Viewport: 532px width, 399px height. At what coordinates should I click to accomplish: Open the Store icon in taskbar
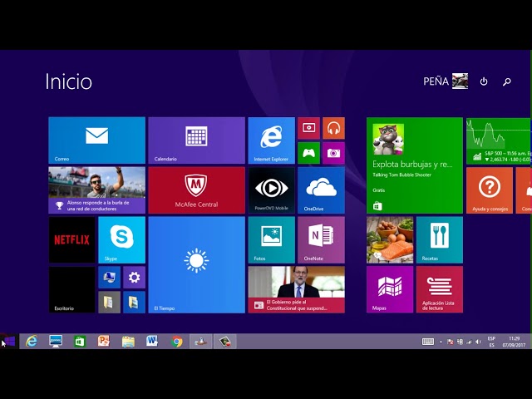(80, 341)
